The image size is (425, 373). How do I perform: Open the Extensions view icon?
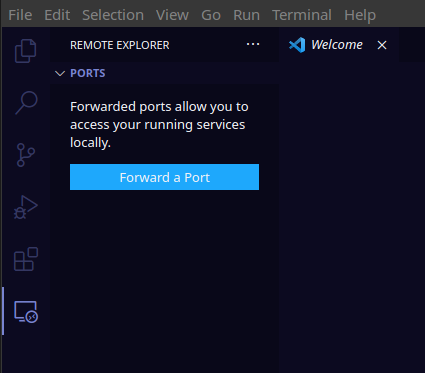[26, 259]
